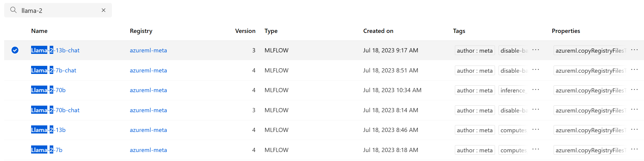
Task: Open azureml-meta registry for Llama-2-13b
Action: point(148,130)
